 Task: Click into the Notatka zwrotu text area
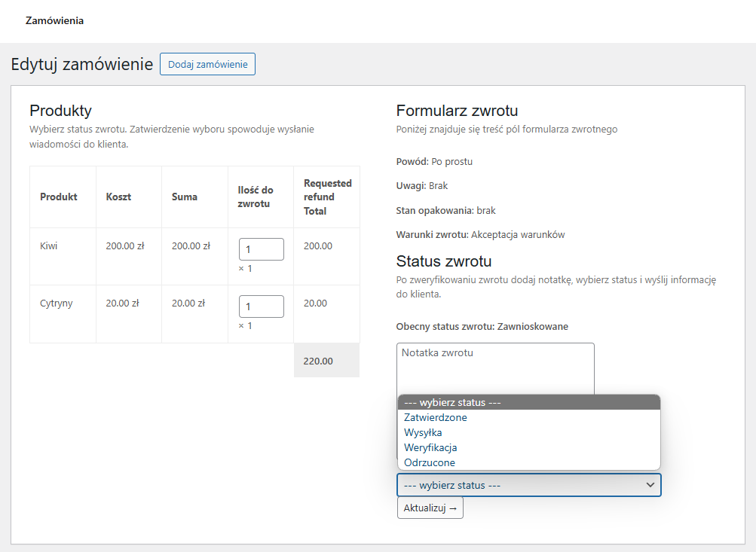pyautogui.click(x=495, y=367)
